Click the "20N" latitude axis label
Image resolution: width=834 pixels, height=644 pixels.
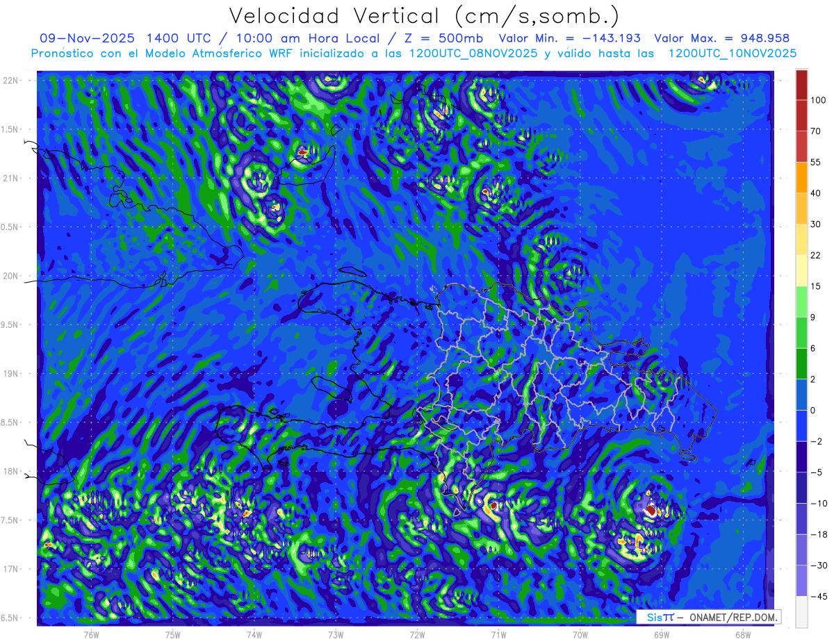[11, 276]
